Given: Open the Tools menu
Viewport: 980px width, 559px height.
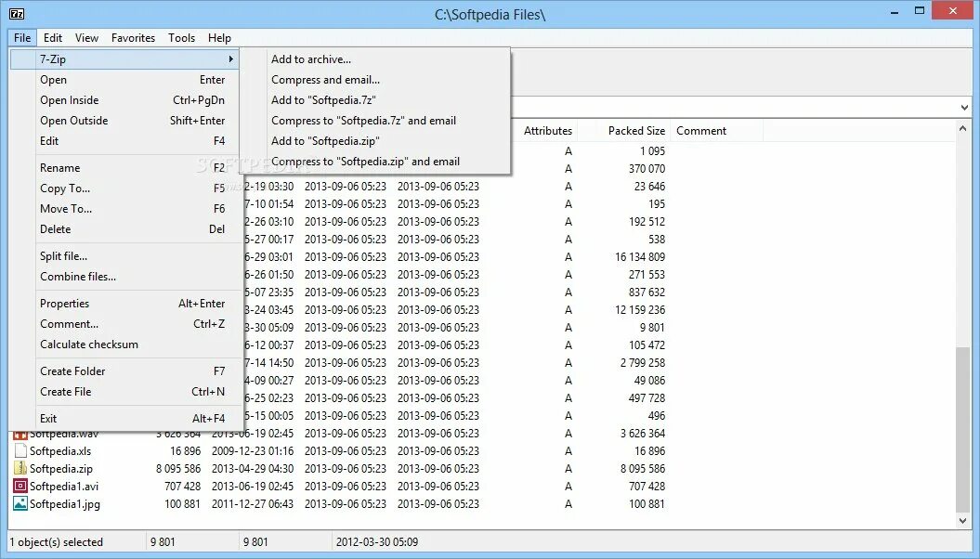Looking at the screenshot, I should click(182, 37).
